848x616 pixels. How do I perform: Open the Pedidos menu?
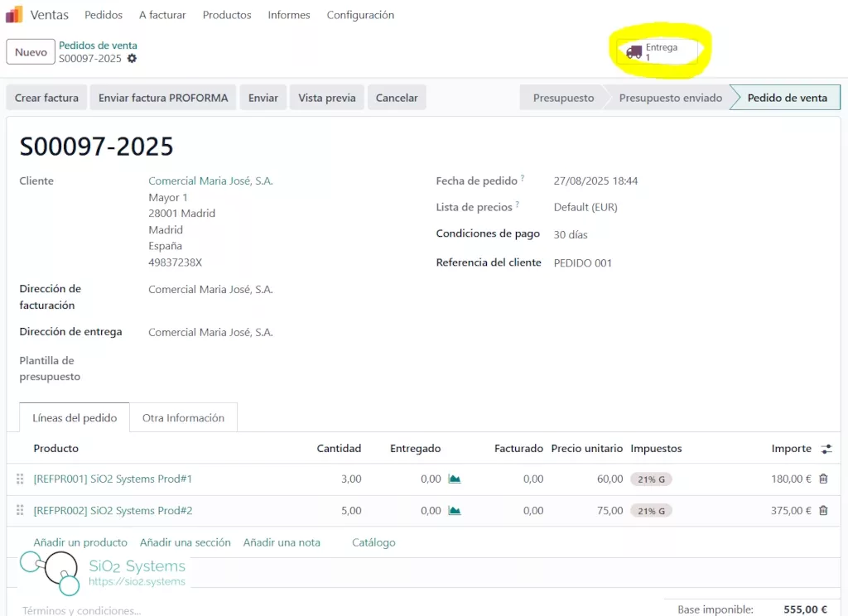(x=104, y=15)
